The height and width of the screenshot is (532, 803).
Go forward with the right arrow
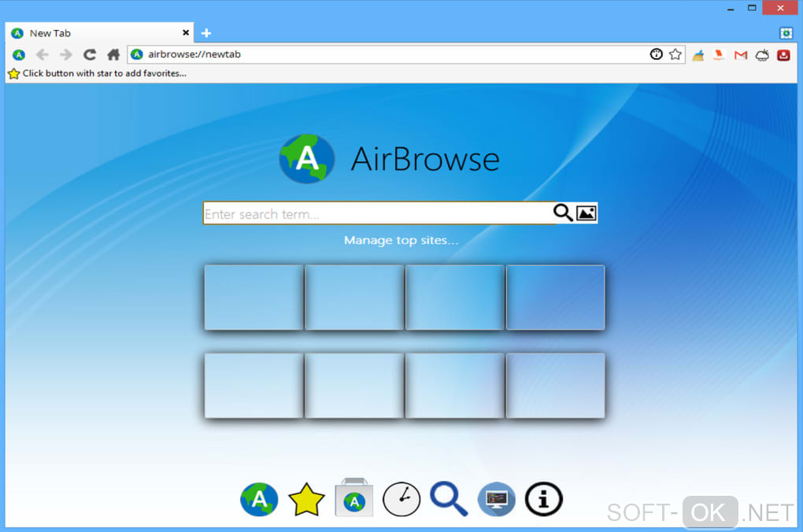[x=65, y=54]
